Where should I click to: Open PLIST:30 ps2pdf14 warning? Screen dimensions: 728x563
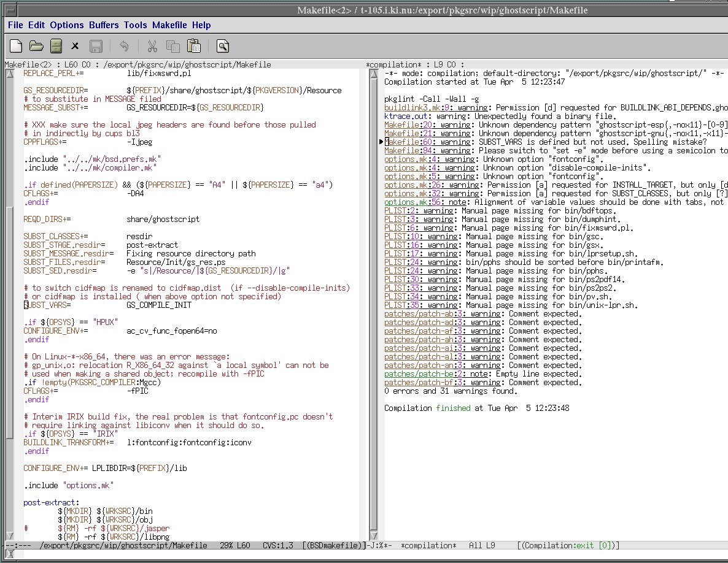click(x=421, y=279)
